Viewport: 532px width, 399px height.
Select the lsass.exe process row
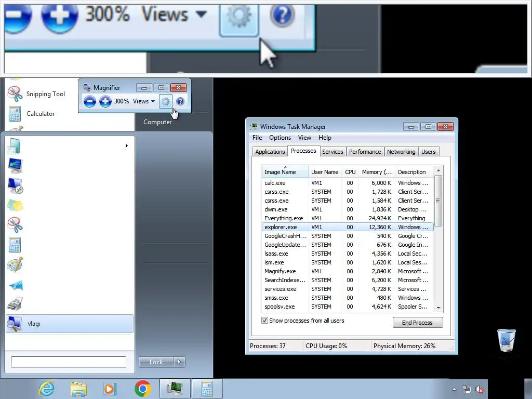pyautogui.click(x=348, y=254)
